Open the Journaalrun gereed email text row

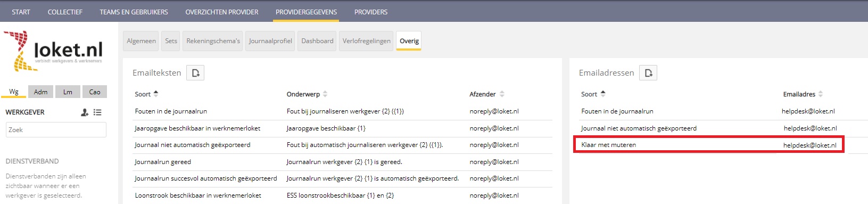[x=342, y=162]
